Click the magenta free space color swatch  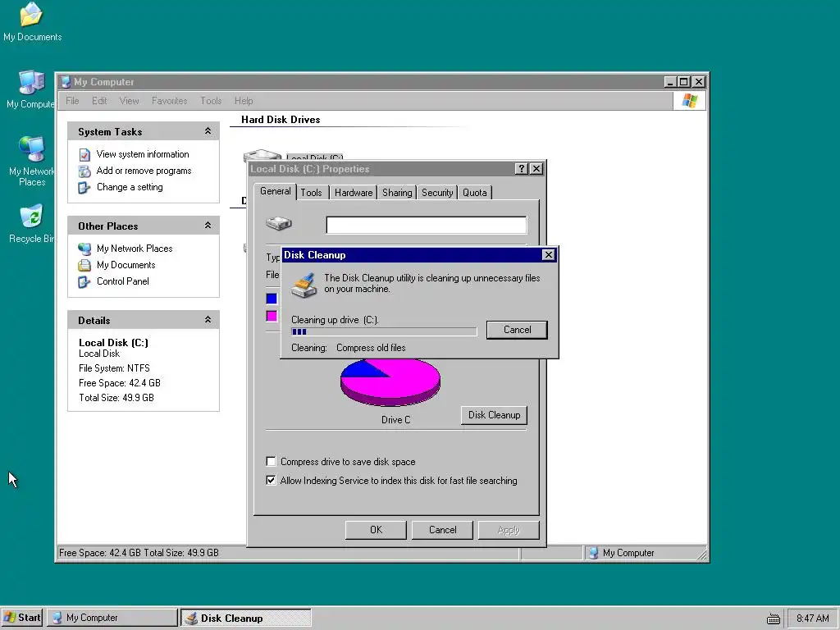pyautogui.click(x=272, y=316)
